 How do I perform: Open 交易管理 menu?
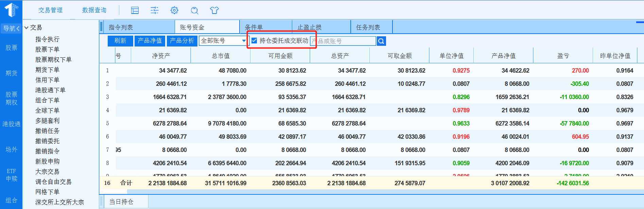coord(50,10)
